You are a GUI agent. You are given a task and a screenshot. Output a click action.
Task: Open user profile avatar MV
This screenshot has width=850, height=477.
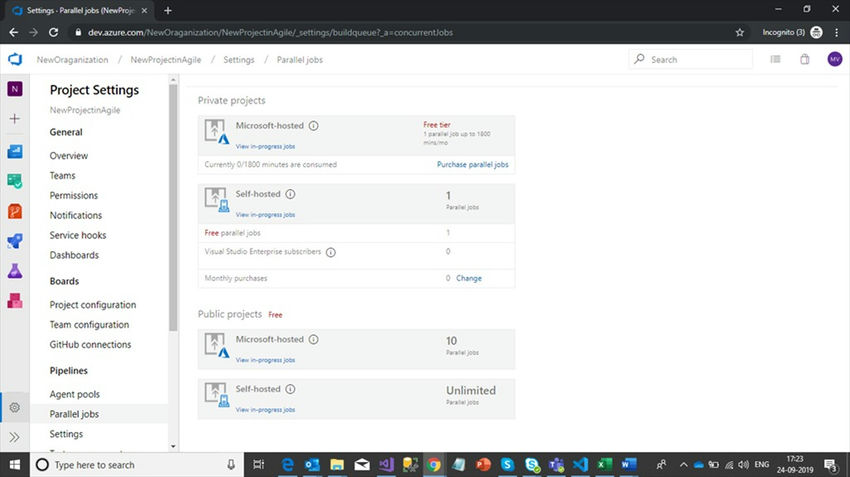click(x=835, y=59)
